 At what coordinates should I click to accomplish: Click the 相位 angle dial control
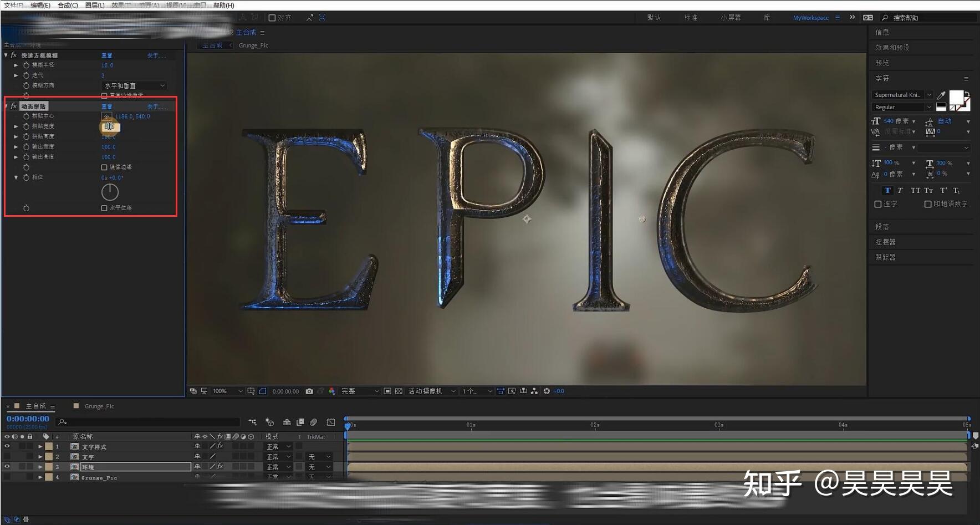110,192
